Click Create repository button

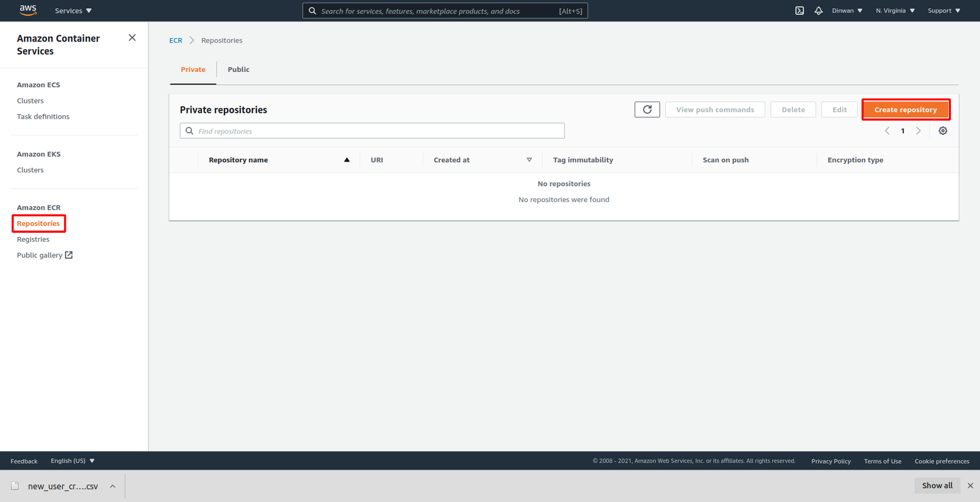click(x=906, y=109)
